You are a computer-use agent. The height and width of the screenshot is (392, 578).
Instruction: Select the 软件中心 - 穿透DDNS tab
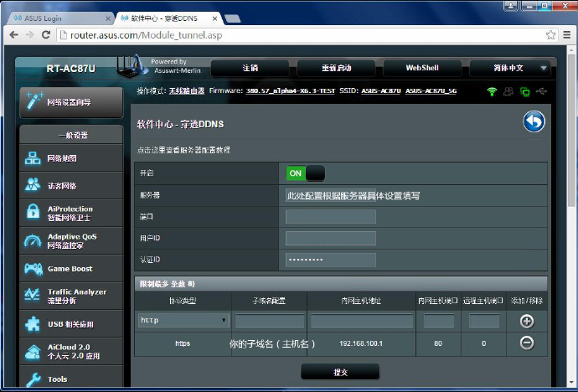pyautogui.click(x=169, y=18)
